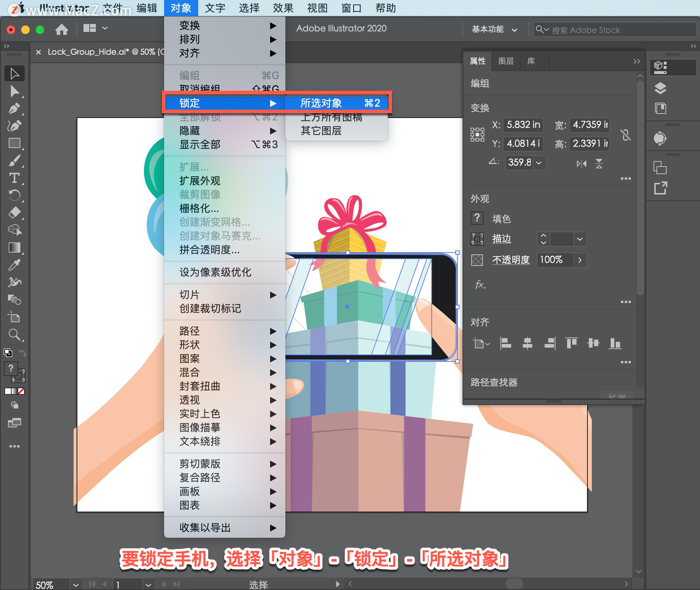Image resolution: width=700 pixels, height=590 pixels.
Task: Click the horizontal align center icon in 对齐 panel
Action: pyautogui.click(x=528, y=343)
